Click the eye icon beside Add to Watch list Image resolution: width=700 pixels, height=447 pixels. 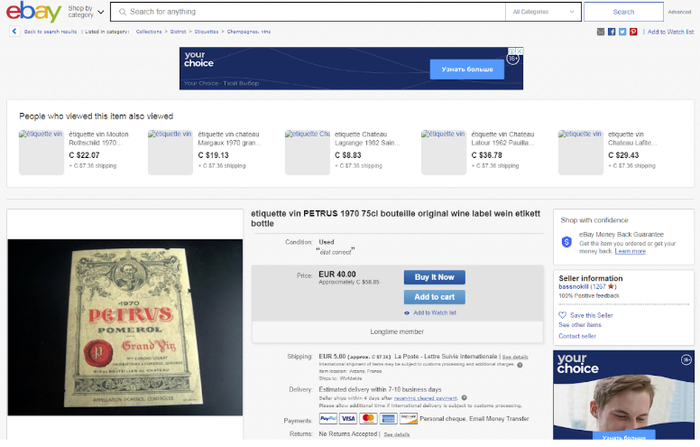(407, 313)
